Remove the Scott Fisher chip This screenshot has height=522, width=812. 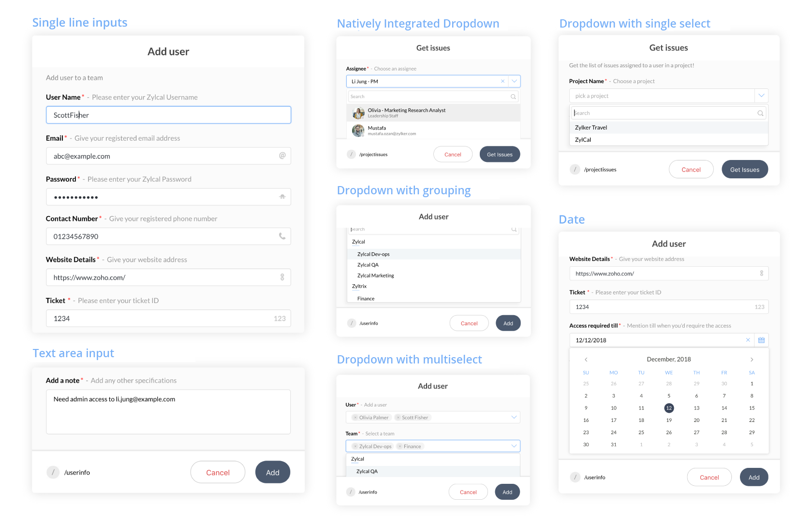click(398, 417)
